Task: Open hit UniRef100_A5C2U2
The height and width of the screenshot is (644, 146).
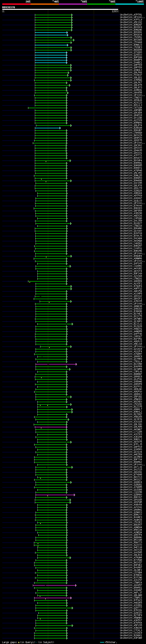Action: click(131, 22)
